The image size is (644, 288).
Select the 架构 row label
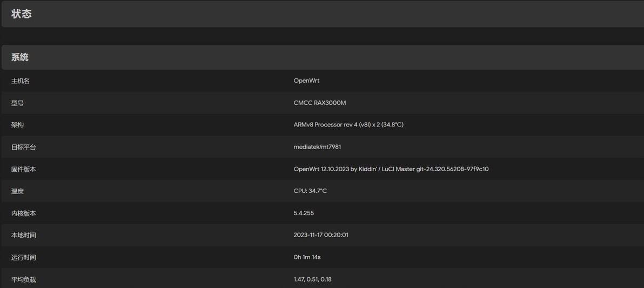pos(17,125)
